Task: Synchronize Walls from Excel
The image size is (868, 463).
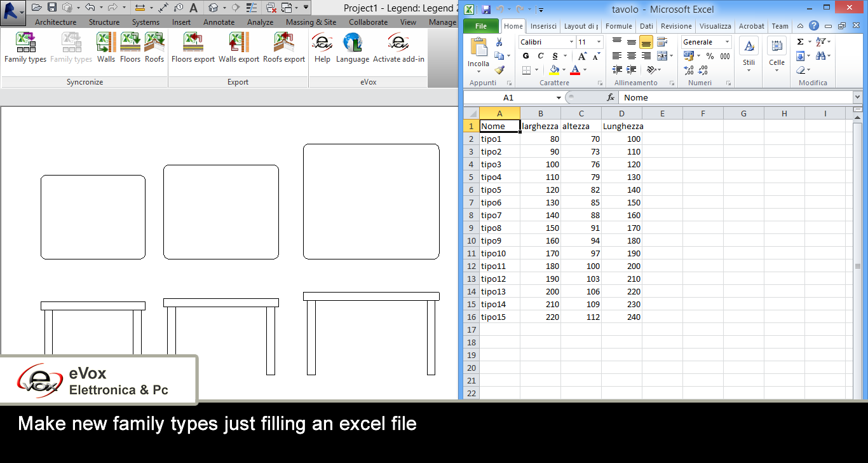Action: 106,48
